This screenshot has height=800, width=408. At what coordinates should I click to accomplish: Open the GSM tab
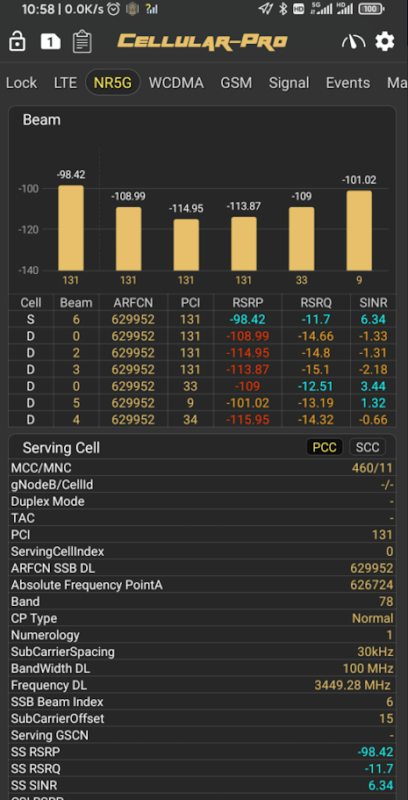(x=236, y=83)
